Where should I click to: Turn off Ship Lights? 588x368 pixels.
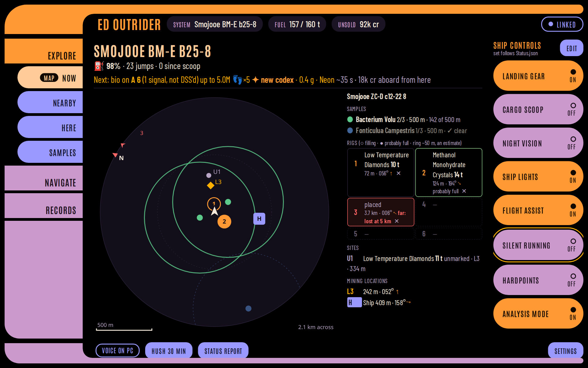(x=538, y=177)
